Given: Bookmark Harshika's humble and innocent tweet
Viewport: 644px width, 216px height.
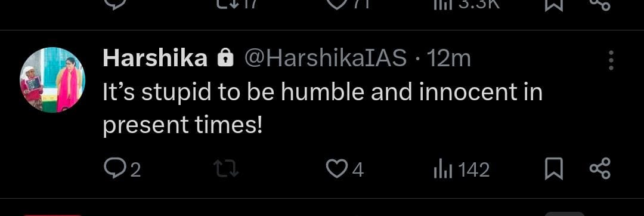Looking at the screenshot, I should click(x=553, y=169).
